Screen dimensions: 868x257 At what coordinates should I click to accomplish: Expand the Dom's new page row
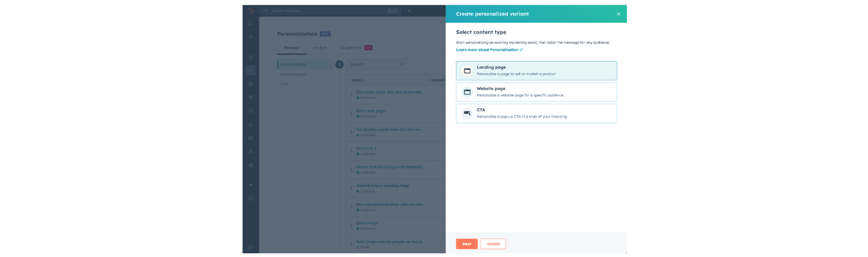click(x=351, y=114)
